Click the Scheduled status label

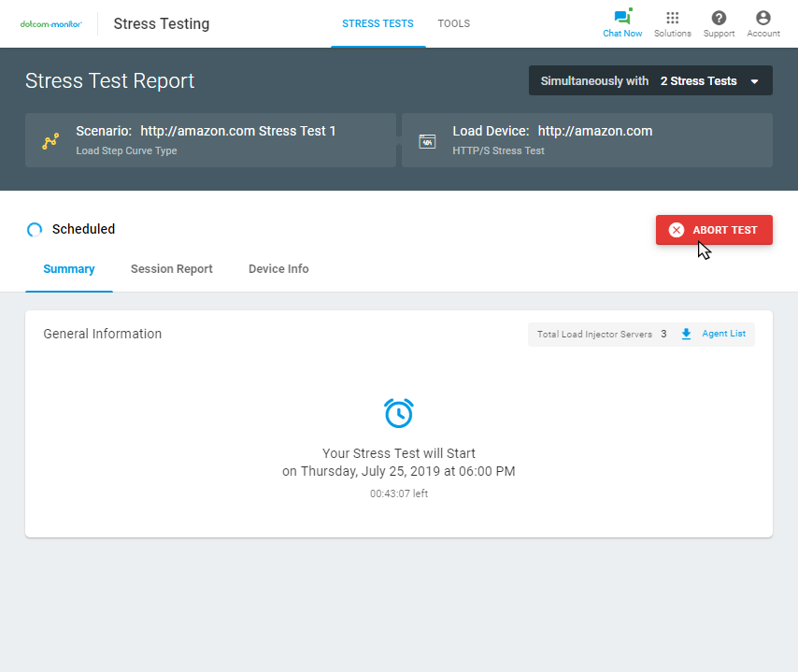point(83,229)
